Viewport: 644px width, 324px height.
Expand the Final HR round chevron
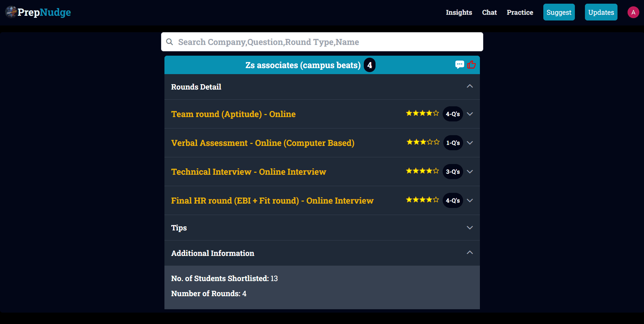click(x=470, y=201)
